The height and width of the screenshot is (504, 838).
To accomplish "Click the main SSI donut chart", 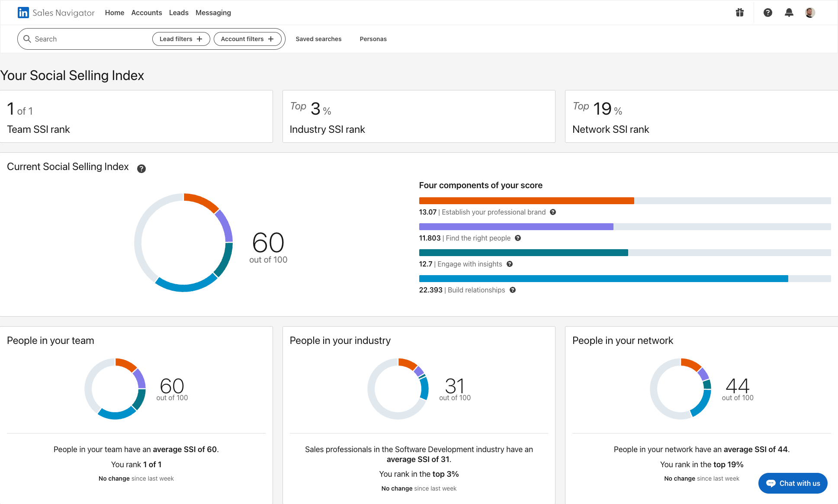I will (184, 242).
